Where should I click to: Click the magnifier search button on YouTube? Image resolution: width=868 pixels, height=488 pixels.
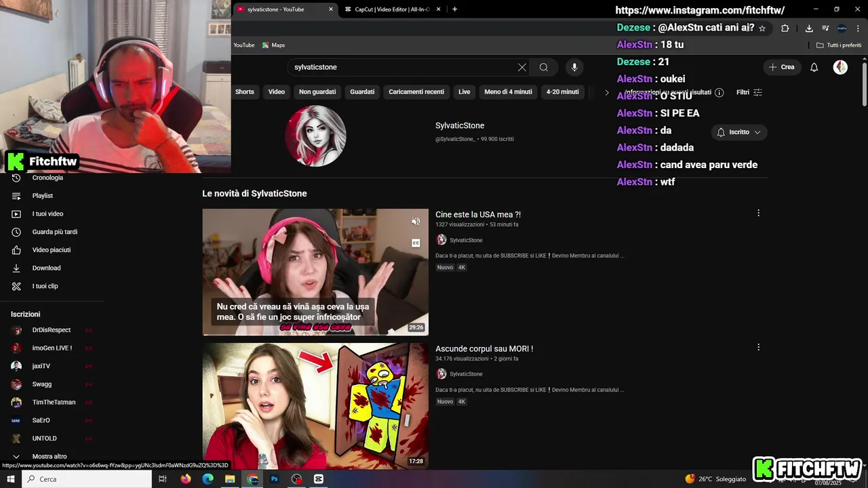(x=544, y=67)
